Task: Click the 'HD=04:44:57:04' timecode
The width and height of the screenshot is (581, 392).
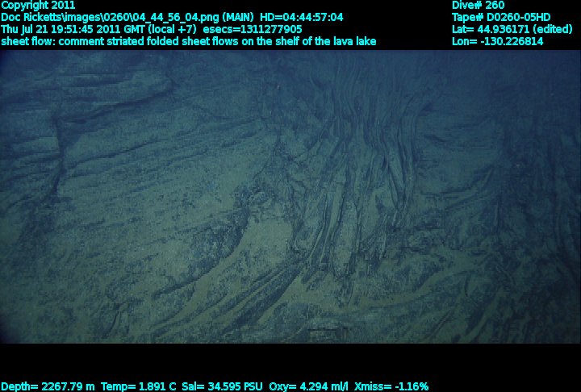Action: click(x=301, y=18)
